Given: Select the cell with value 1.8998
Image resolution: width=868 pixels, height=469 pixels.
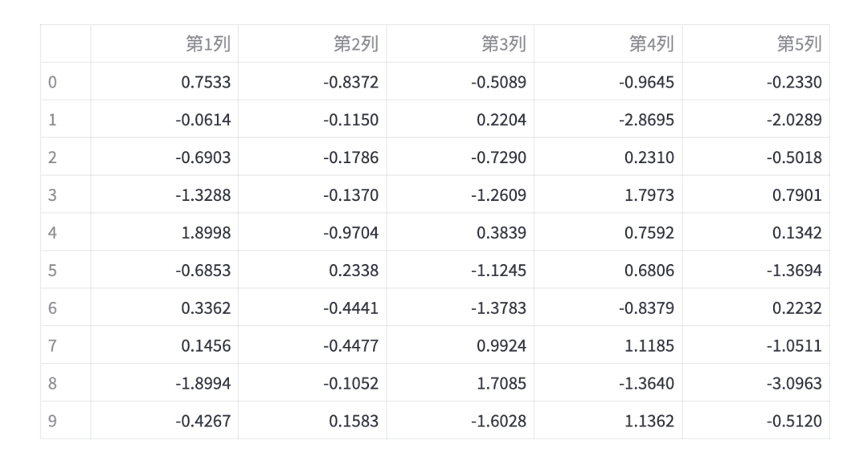Looking at the screenshot, I should [165, 232].
